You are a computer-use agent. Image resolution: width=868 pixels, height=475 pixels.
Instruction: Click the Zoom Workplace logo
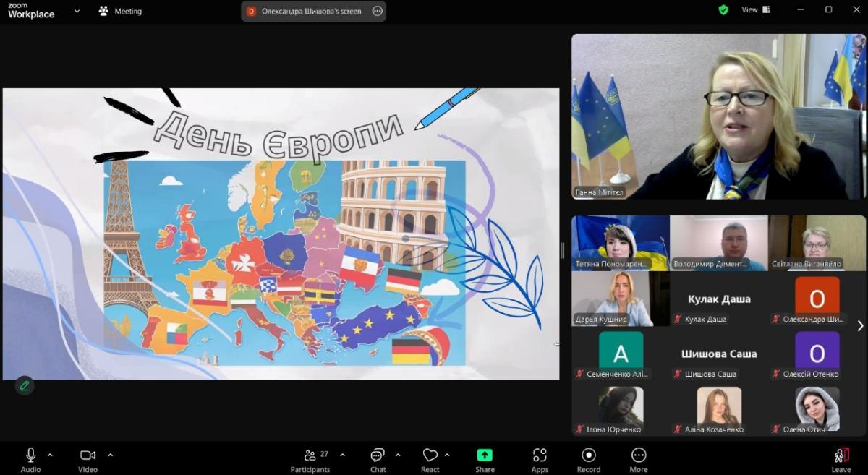[x=31, y=10]
